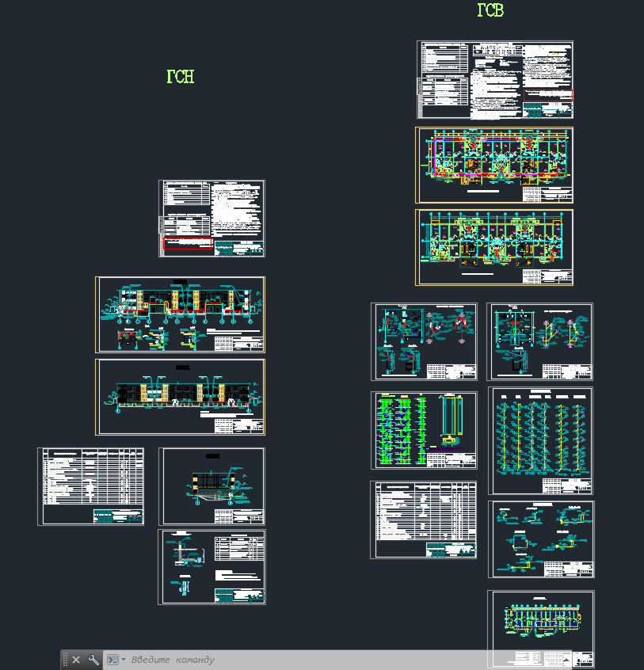
Task: Pick ГСВ green riser diagram sheet
Action: 424,430
